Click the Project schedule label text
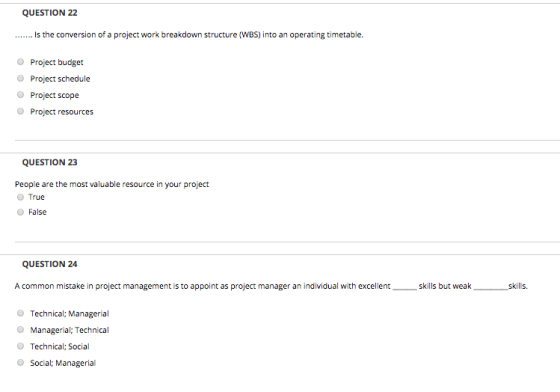Viewport: 560px width, 392px height. (60, 79)
